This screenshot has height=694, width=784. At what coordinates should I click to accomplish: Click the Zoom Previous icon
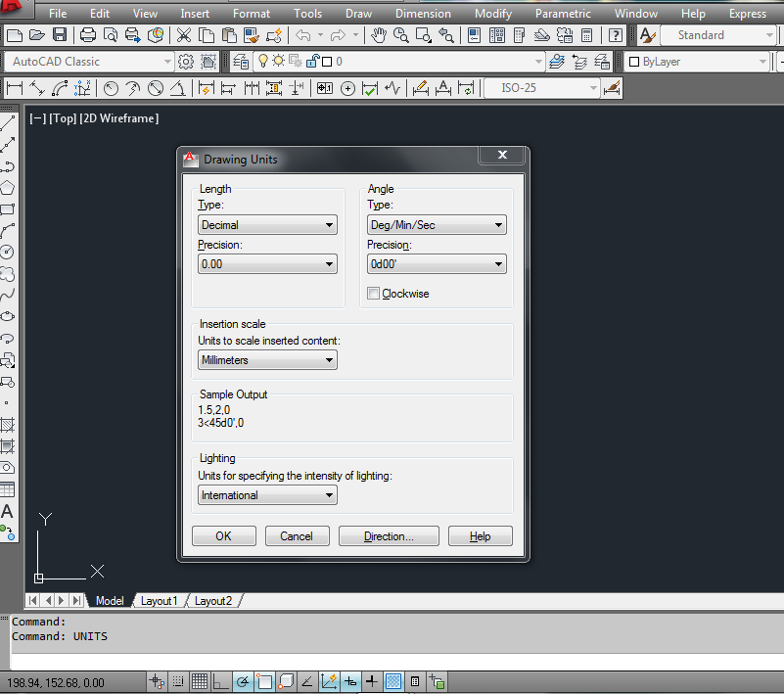coord(446,35)
